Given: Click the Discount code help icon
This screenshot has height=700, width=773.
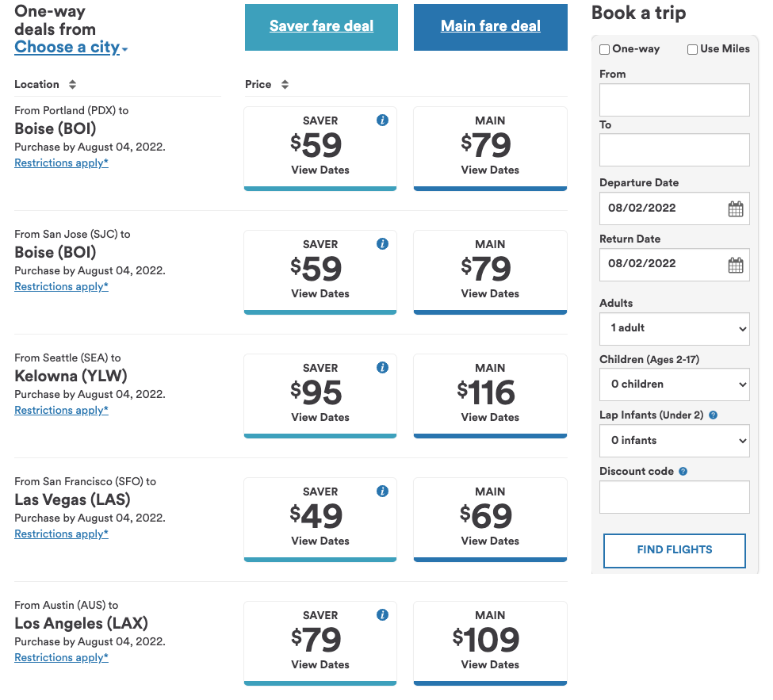Looking at the screenshot, I should coord(683,472).
